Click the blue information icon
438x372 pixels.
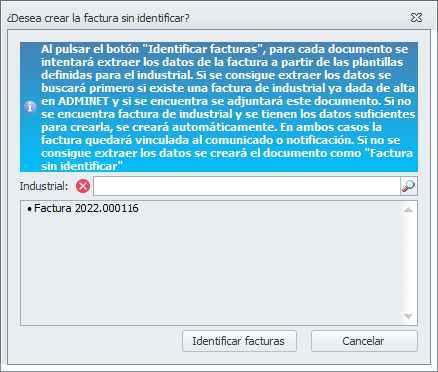[x=30, y=107]
